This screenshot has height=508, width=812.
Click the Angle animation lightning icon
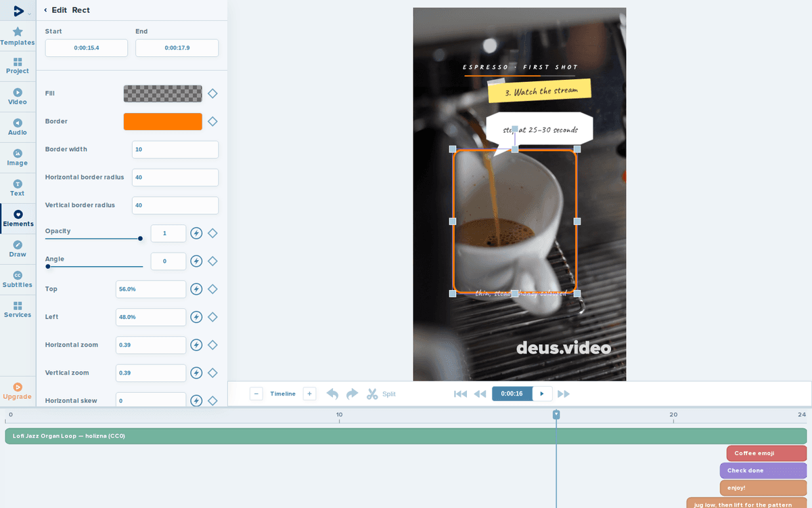[x=196, y=261]
